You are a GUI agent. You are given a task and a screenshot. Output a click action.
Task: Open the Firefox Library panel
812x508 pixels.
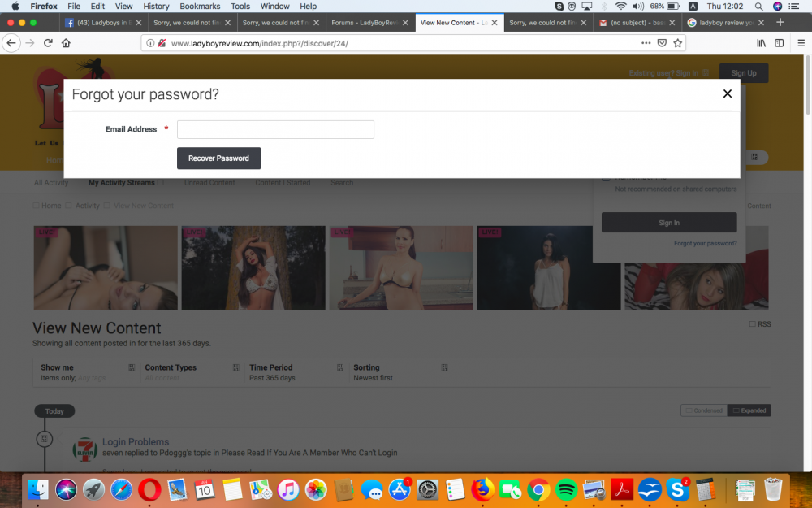(x=762, y=43)
